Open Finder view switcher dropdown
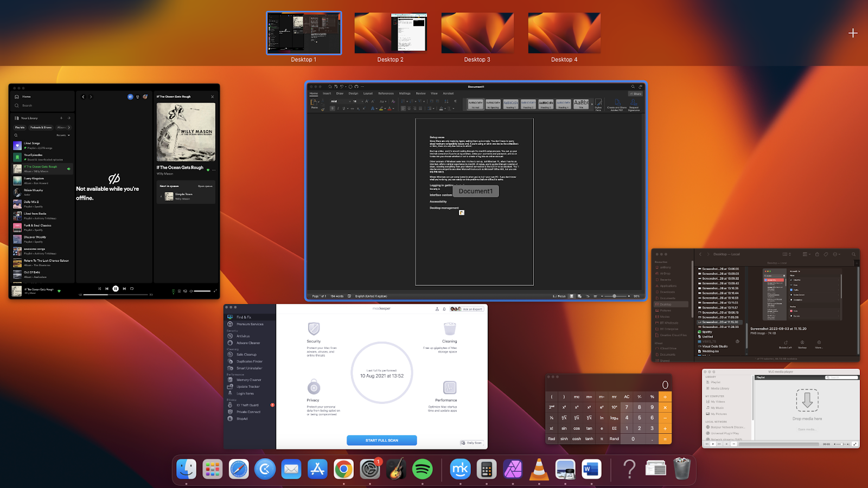Screen dimensions: 868x488 (x=787, y=254)
